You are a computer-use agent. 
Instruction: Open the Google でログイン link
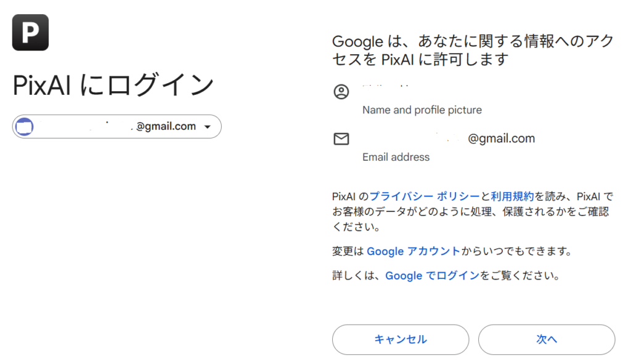pos(432,276)
